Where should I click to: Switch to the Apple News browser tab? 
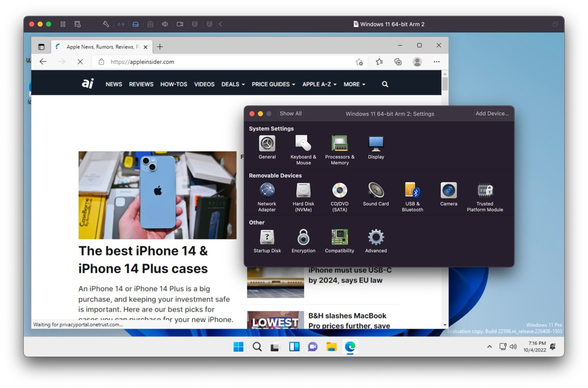tap(102, 47)
